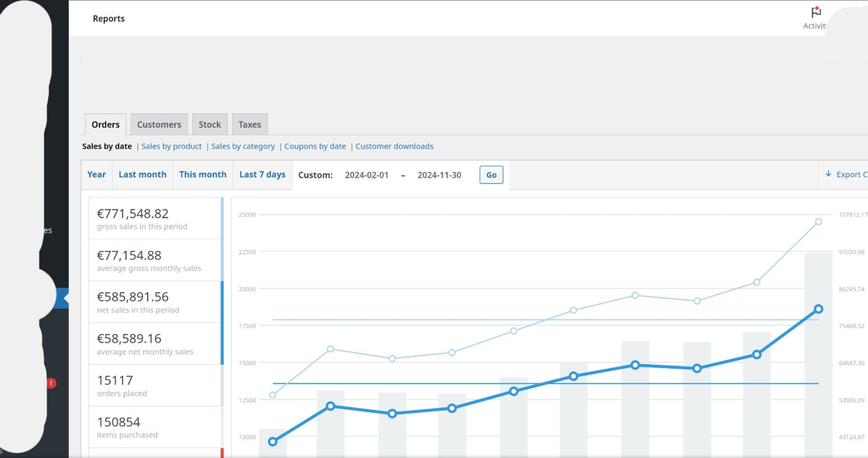Show the Last 7 days range
Image resolution: width=868 pixels, height=458 pixels.
(x=262, y=175)
